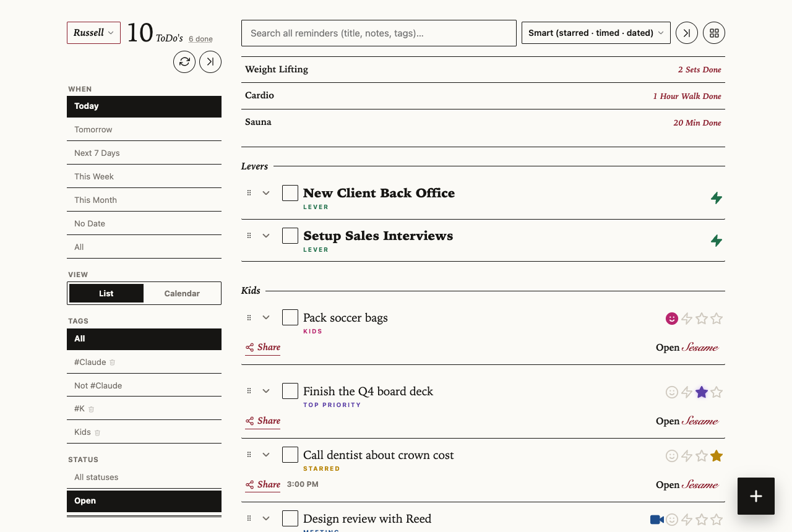Expand the Call dentist about crown cost chevron

266,455
